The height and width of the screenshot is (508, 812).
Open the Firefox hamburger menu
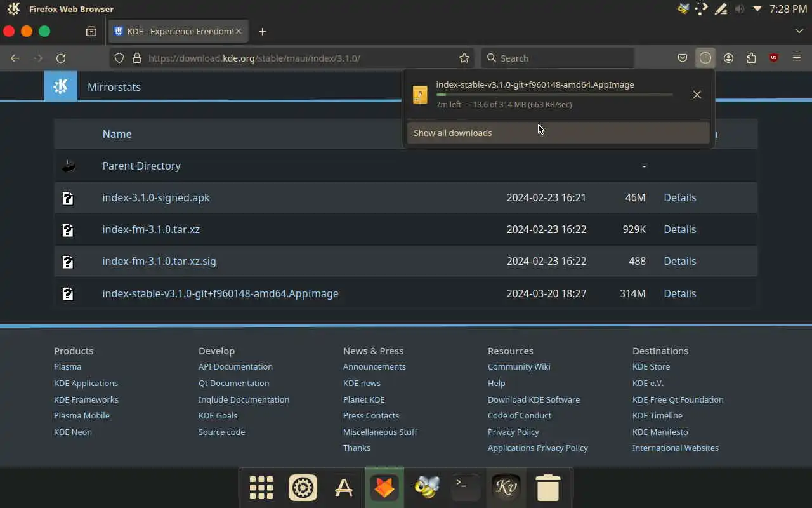point(797,58)
